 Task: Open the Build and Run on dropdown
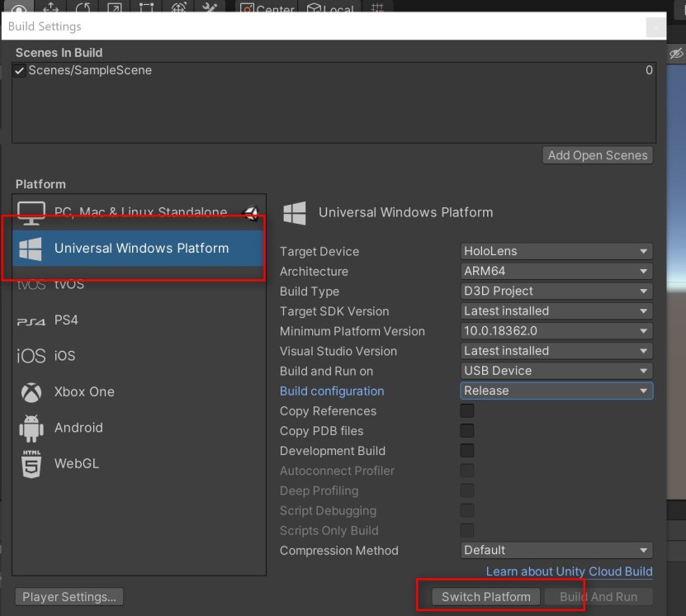pyautogui.click(x=556, y=371)
